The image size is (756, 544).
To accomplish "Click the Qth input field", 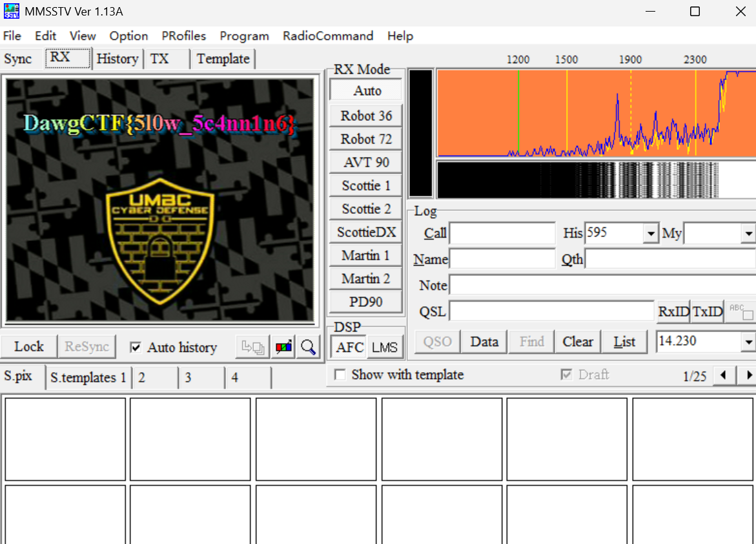I will (670, 258).
